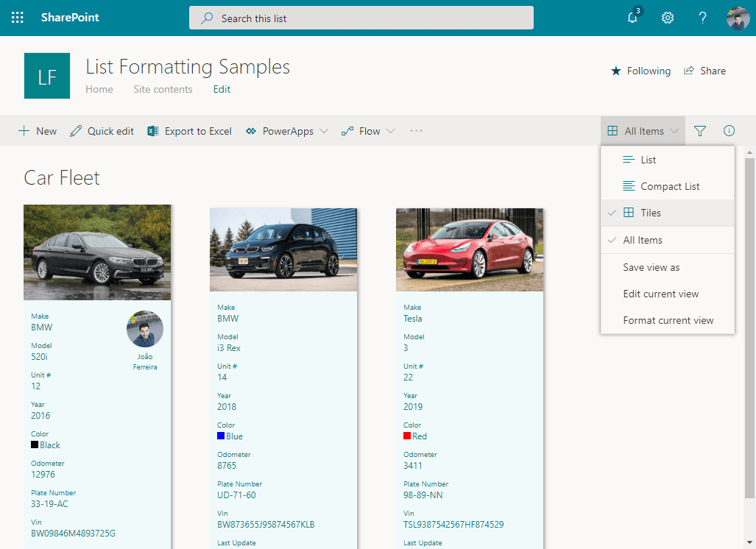Viewport: 756px width, 549px height.
Task: Click the Following star icon
Action: click(x=615, y=71)
